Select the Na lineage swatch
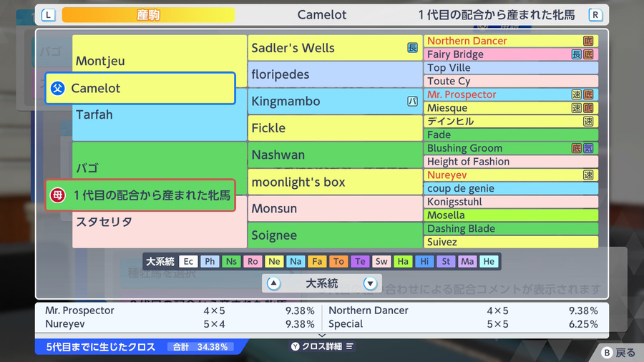The width and height of the screenshot is (644, 362). click(x=296, y=261)
